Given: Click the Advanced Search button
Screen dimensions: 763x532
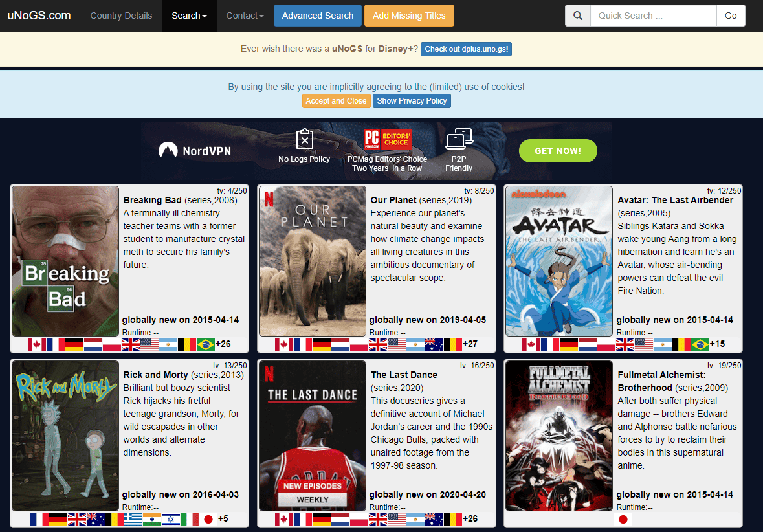Looking at the screenshot, I should 318,16.
